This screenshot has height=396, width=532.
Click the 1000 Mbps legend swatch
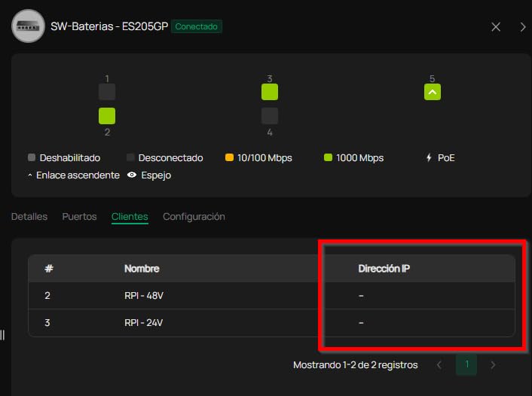(328, 157)
